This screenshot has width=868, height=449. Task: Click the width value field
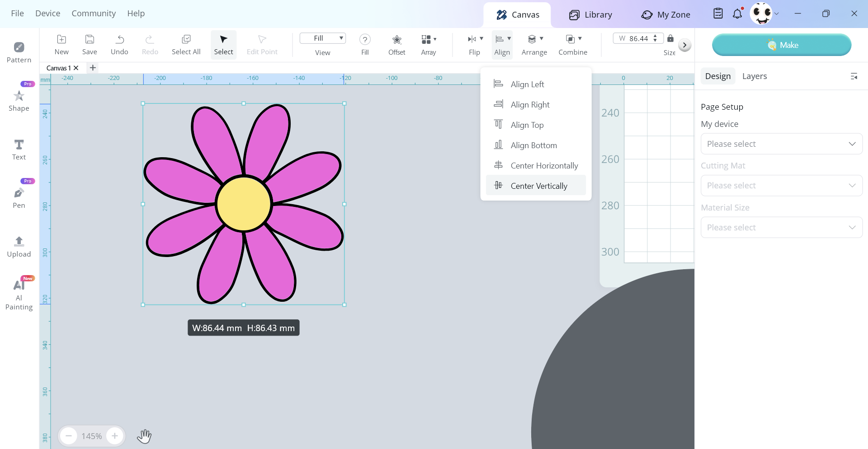tap(638, 38)
